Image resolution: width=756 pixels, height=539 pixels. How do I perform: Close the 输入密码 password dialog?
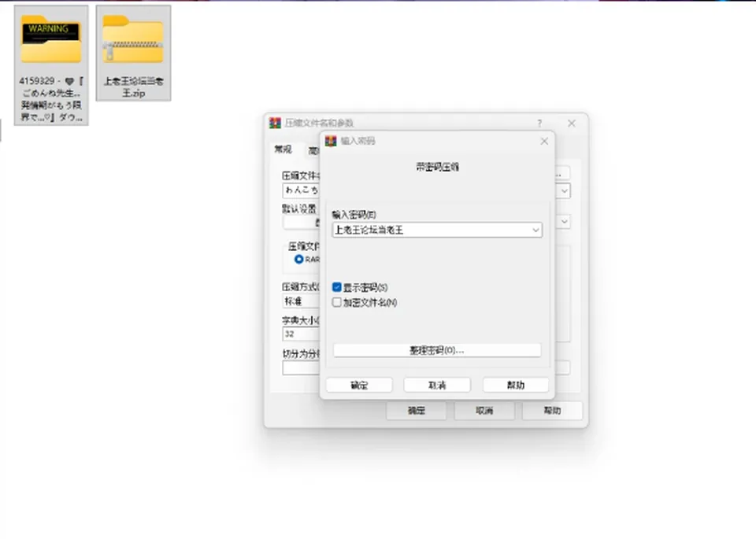pyautogui.click(x=544, y=141)
